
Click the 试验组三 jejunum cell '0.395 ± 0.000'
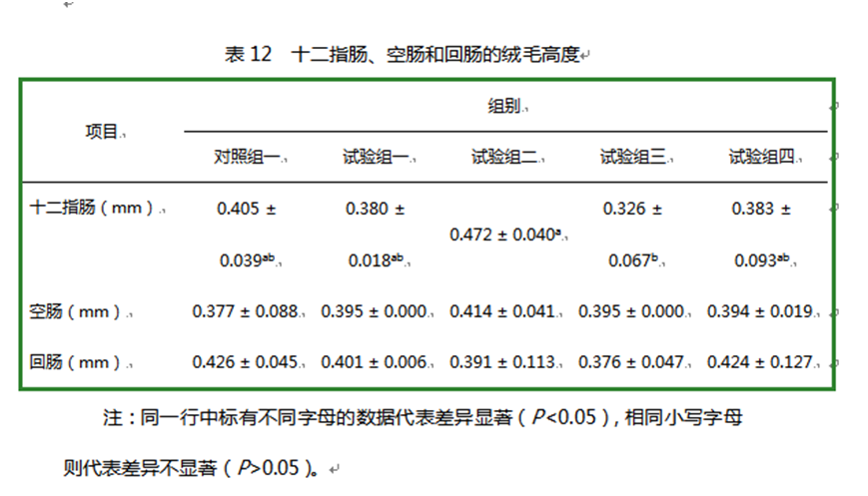click(x=631, y=311)
